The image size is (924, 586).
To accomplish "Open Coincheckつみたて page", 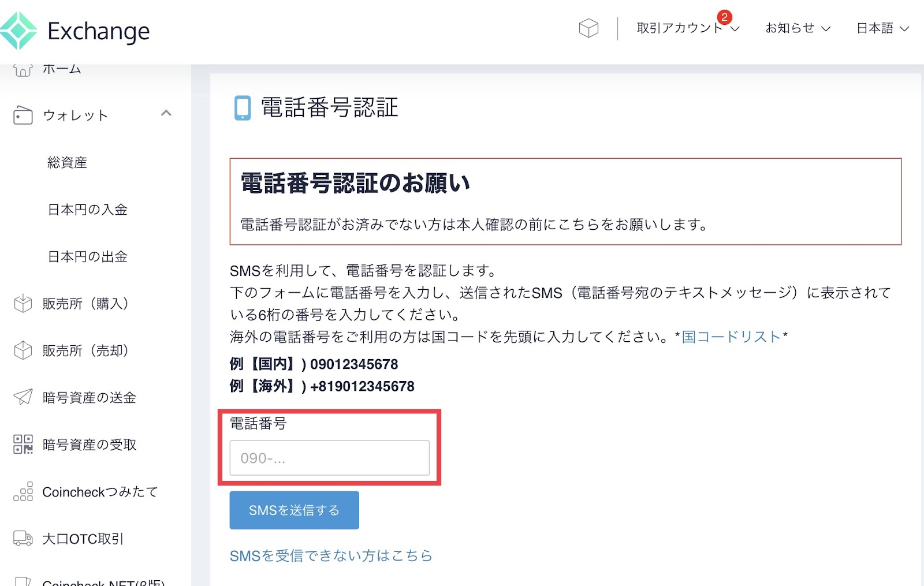I will (100, 492).
